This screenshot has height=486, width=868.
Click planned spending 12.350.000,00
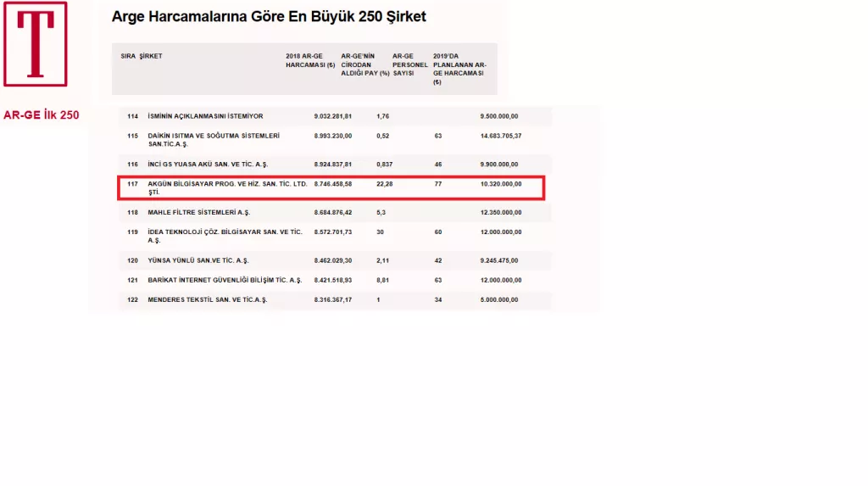(501, 212)
